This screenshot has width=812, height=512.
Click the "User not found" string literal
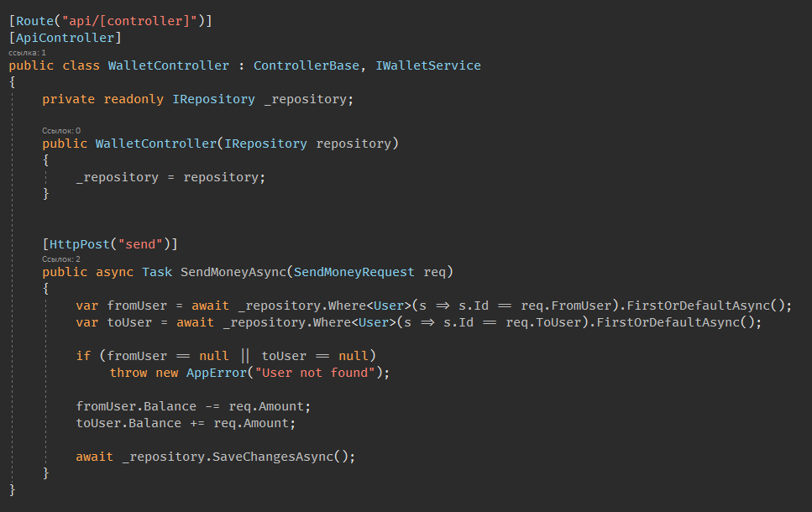[x=315, y=373]
